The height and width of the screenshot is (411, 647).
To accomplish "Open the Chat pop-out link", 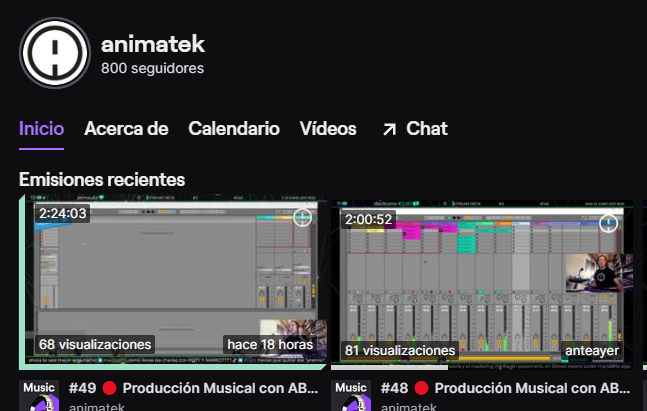I will (415, 129).
